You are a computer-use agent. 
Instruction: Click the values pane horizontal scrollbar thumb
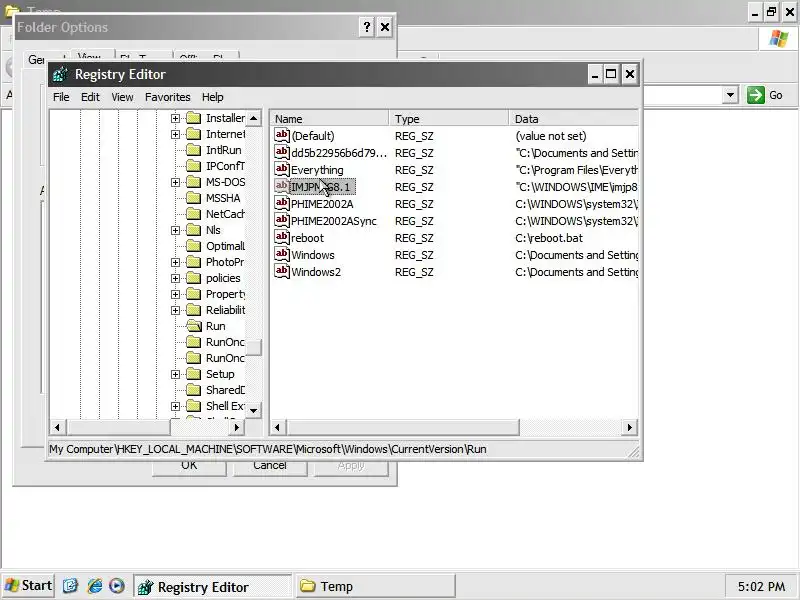(x=403, y=427)
